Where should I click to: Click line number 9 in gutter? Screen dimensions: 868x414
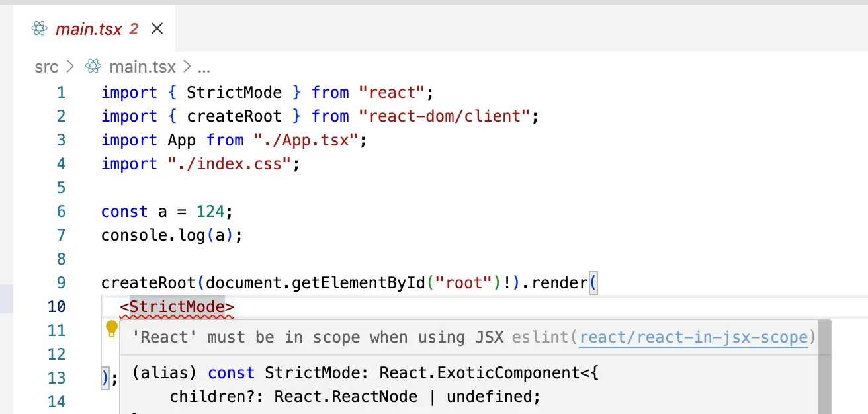pyautogui.click(x=62, y=283)
